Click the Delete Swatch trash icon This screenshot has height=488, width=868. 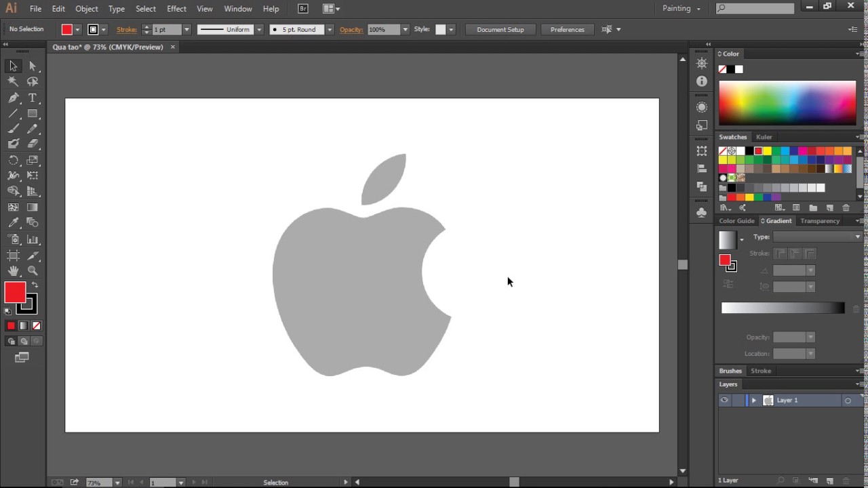pos(846,208)
